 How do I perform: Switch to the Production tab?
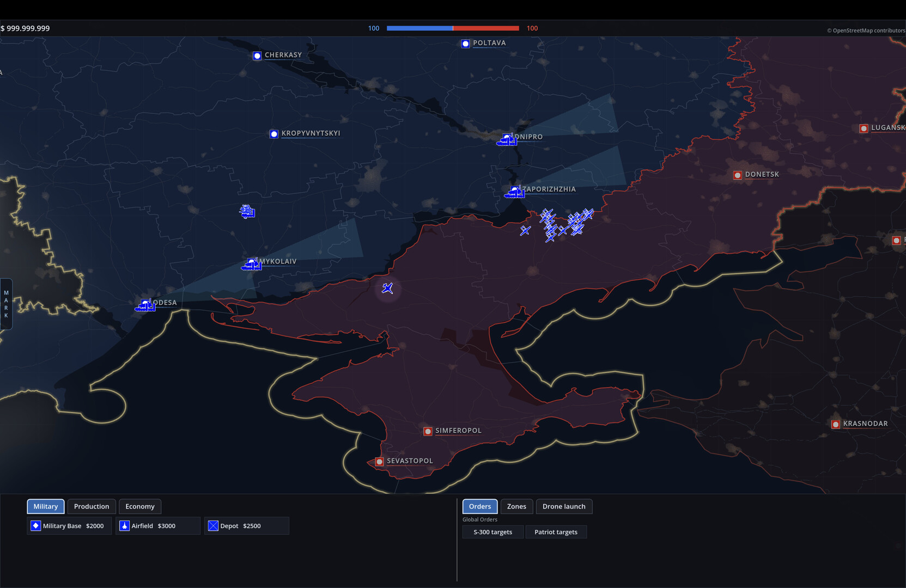(92, 506)
